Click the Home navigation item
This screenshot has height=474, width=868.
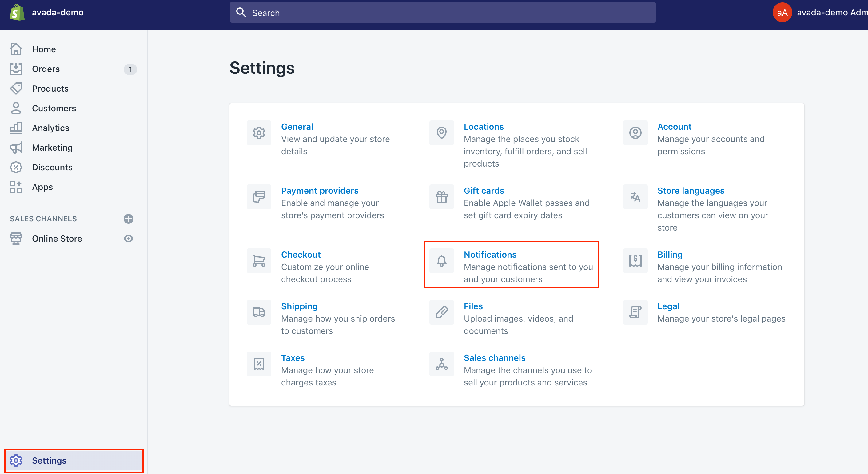click(44, 49)
